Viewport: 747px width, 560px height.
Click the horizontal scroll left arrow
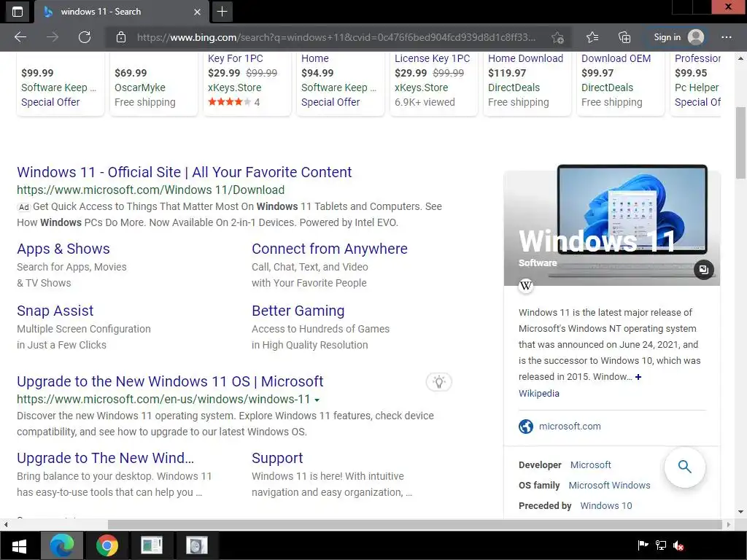coord(6,525)
